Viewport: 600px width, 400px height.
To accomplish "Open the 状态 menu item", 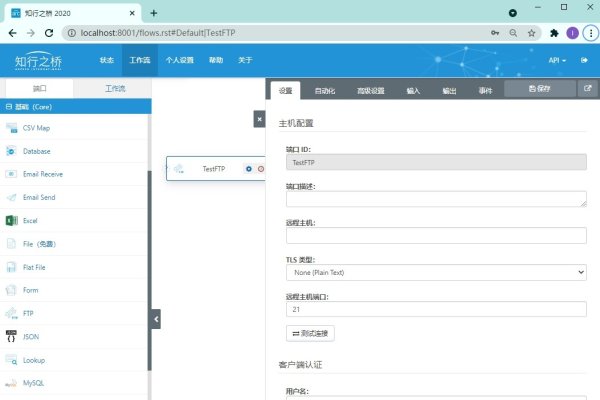I will [107, 60].
